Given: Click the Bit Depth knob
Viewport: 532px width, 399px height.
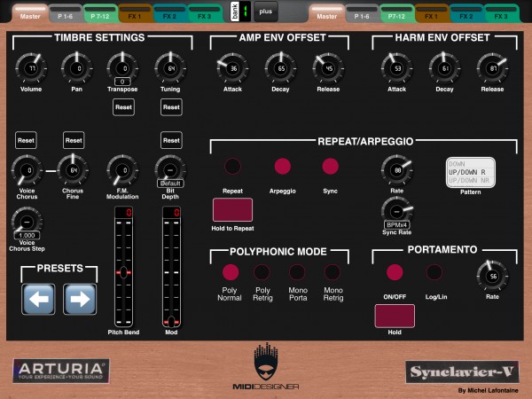Looking at the screenshot, I should tap(170, 168).
